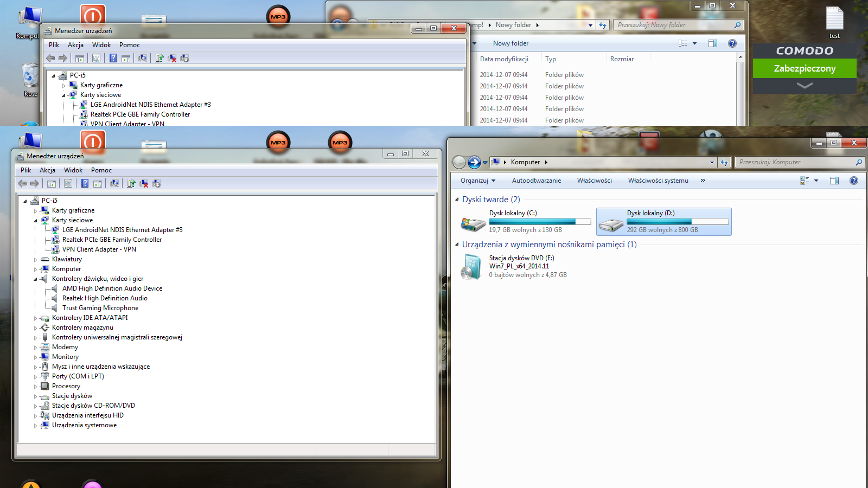Open help in the Nowy folder window
868x488 pixels.
732,43
